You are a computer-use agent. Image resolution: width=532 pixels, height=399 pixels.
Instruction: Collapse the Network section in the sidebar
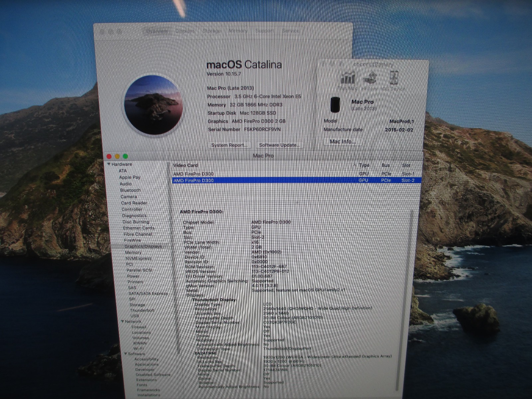pyautogui.click(x=123, y=322)
